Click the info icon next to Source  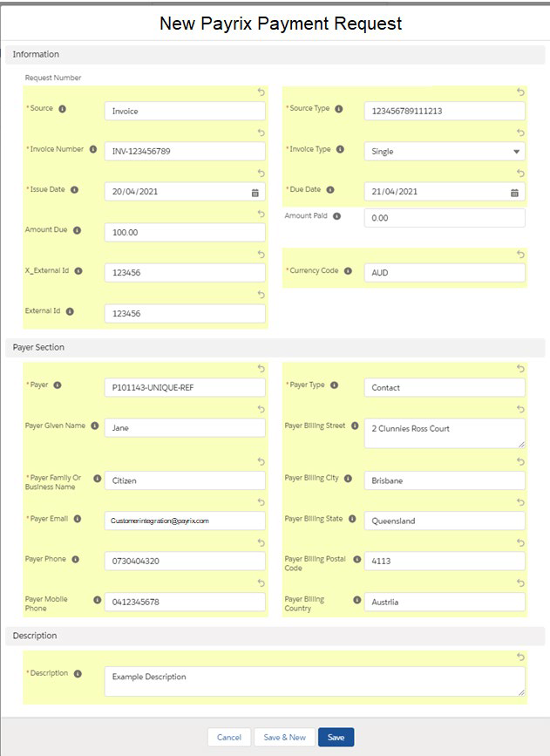coord(62,109)
